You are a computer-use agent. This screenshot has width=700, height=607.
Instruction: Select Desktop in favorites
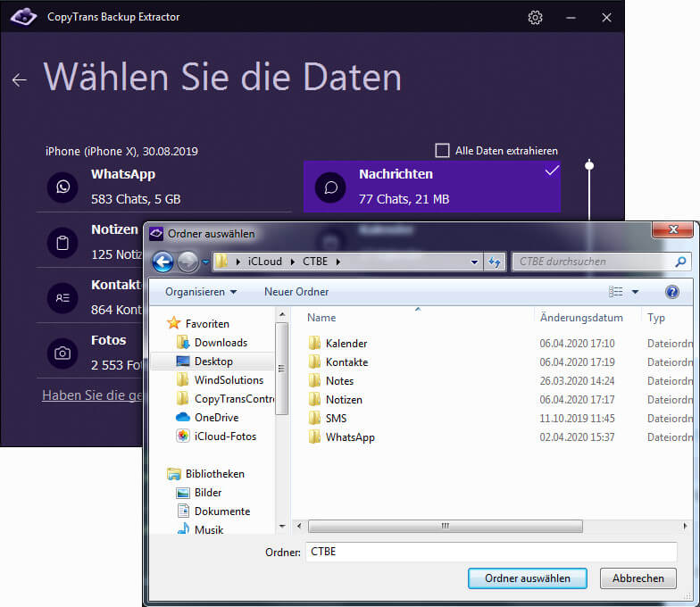[x=212, y=361]
